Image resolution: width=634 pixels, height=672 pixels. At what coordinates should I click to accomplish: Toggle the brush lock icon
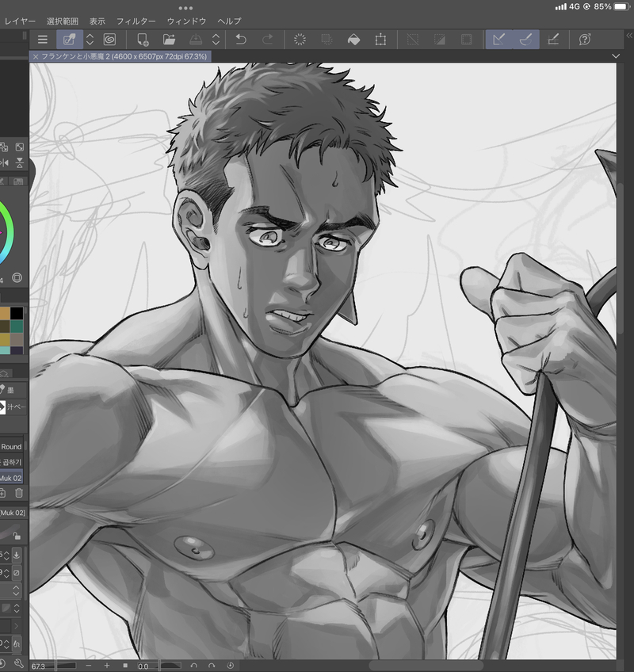click(x=17, y=536)
